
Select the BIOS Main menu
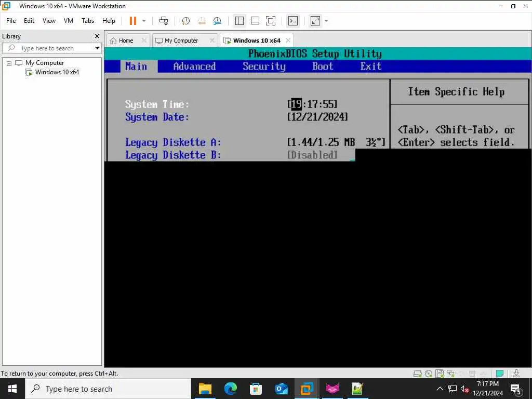136,66
